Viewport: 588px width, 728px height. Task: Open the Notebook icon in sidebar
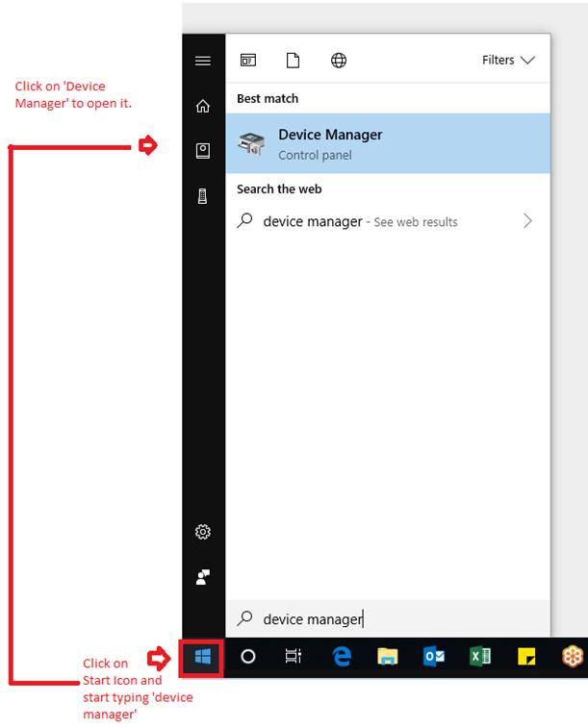coord(203,150)
